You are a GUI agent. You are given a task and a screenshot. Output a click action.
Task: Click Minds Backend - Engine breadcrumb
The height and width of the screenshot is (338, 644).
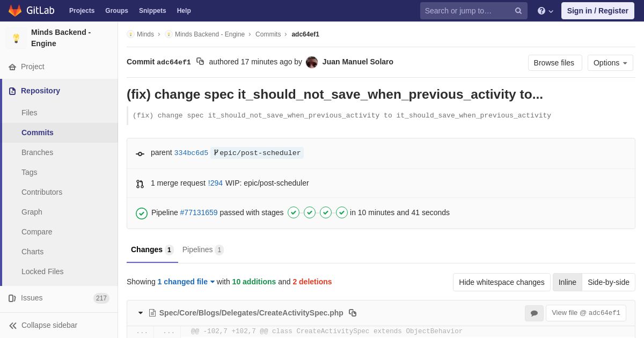click(210, 34)
